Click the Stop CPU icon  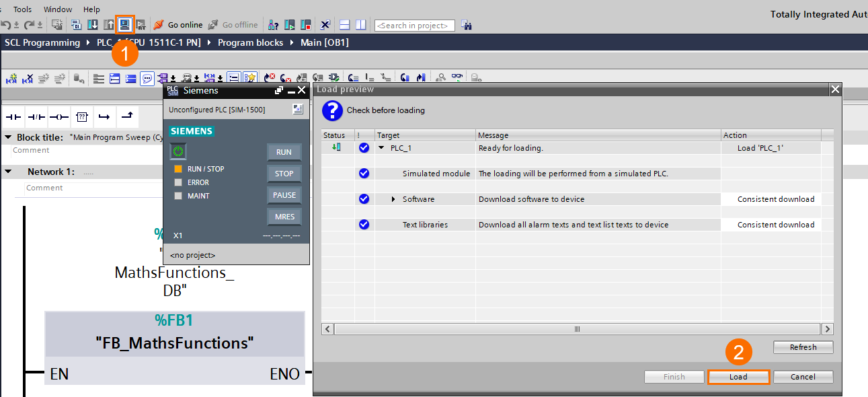(x=305, y=25)
